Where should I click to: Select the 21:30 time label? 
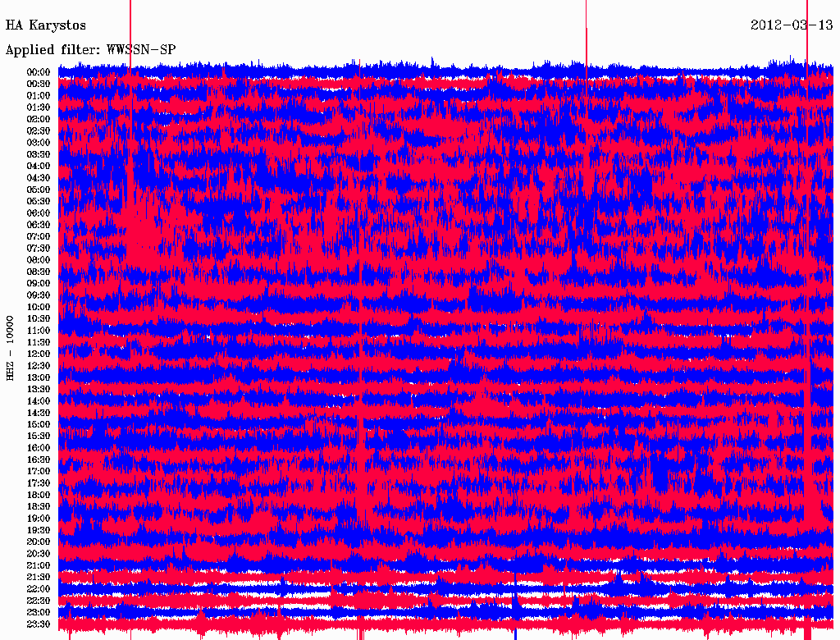pos(39,578)
